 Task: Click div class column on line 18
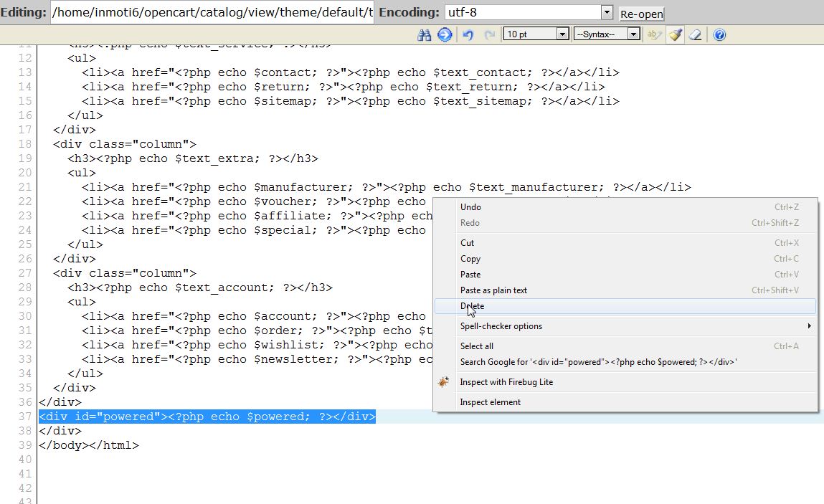(x=125, y=144)
